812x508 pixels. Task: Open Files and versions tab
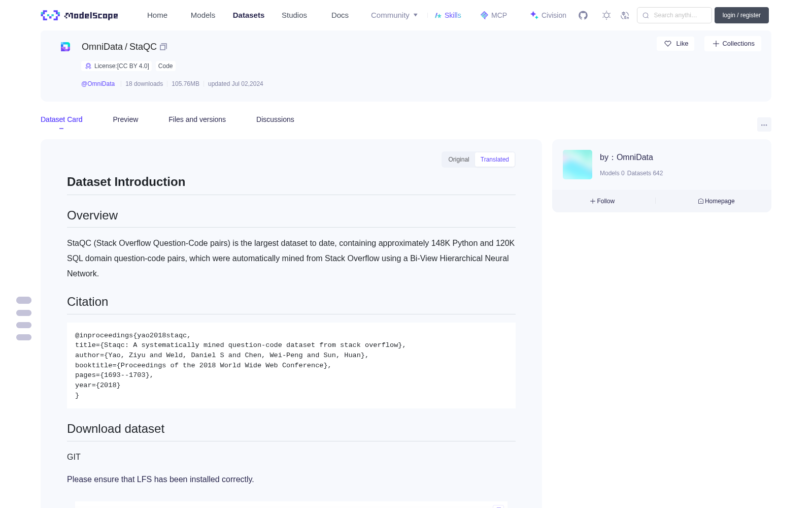click(x=197, y=119)
